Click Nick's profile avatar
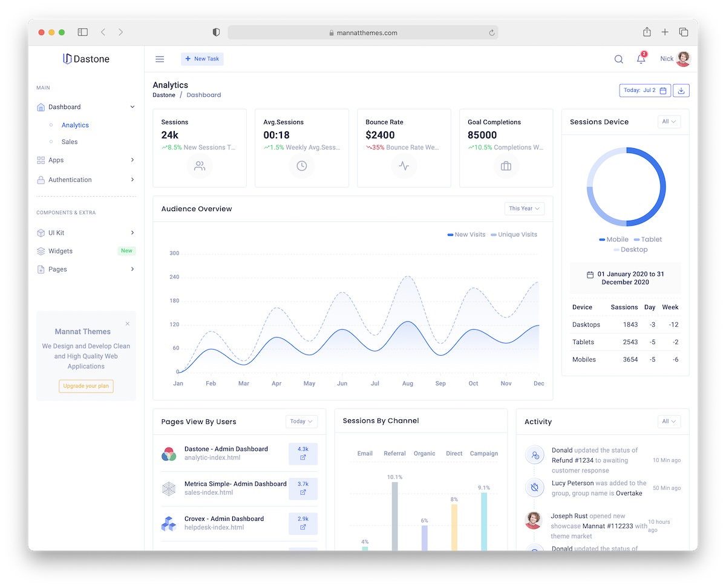Screen dimensions: 726x588 point(683,59)
